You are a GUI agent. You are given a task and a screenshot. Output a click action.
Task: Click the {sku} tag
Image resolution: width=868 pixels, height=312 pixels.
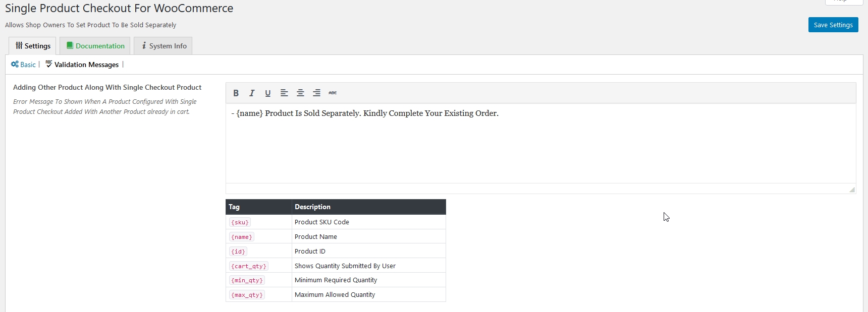click(x=240, y=222)
